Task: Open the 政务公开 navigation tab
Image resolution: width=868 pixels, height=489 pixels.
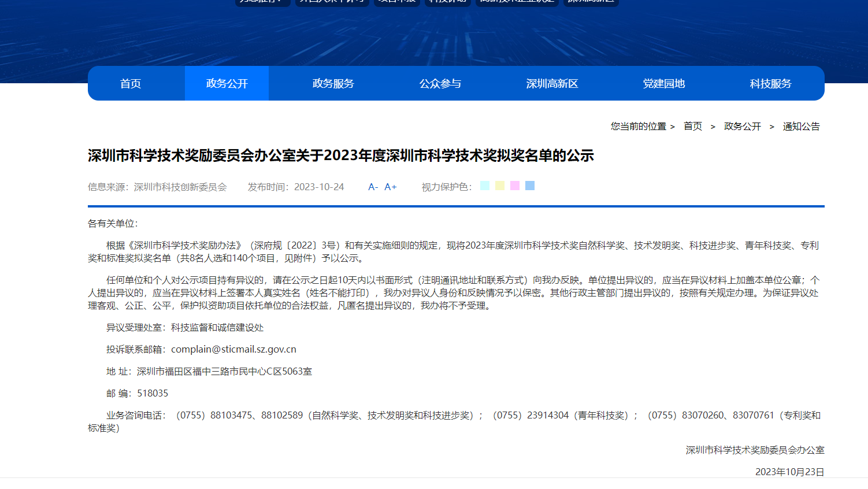Action: (227, 84)
